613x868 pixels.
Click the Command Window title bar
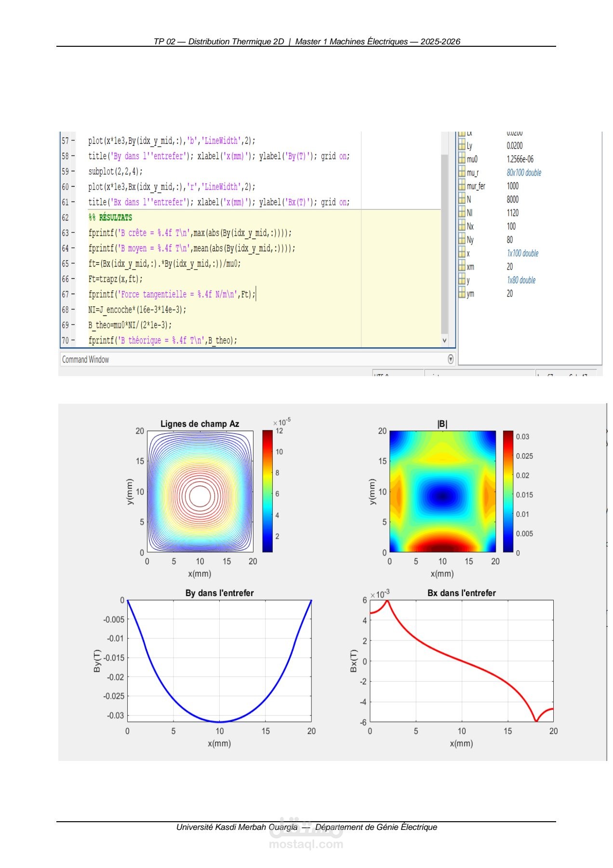[x=257, y=359]
